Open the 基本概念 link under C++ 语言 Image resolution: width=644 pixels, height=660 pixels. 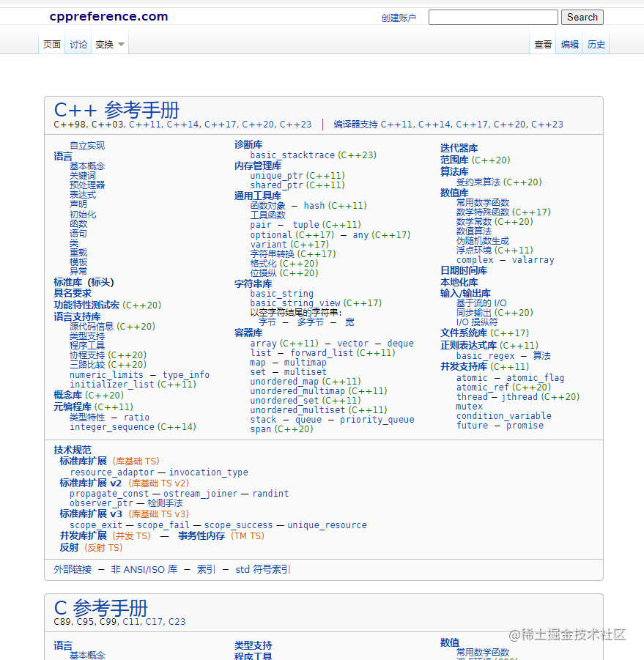[x=87, y=166]
